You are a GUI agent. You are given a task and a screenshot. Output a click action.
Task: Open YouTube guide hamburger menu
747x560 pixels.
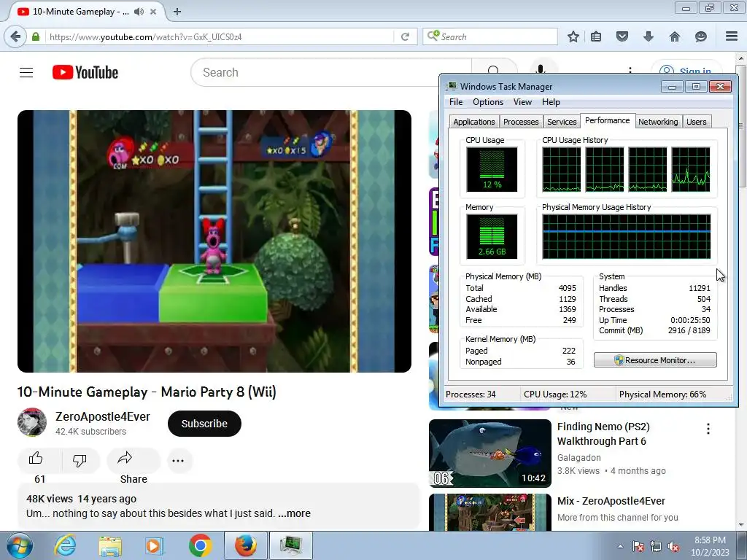[x=26, y=72]
